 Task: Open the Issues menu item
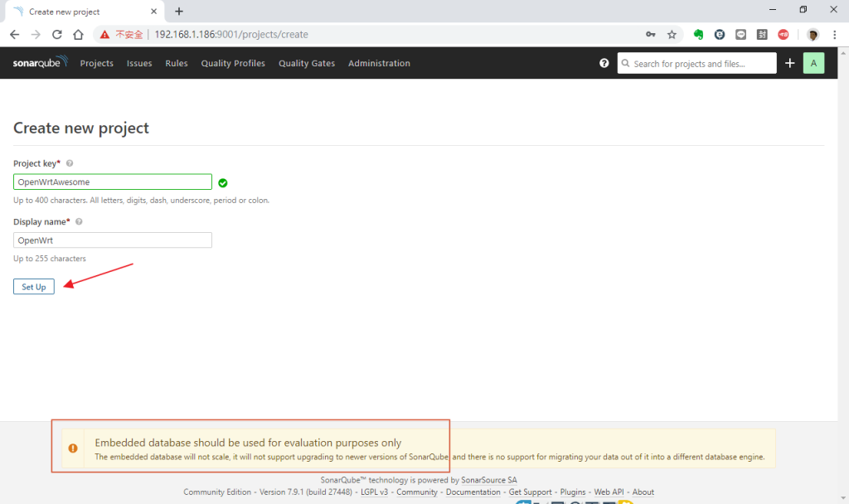[139, 63]
